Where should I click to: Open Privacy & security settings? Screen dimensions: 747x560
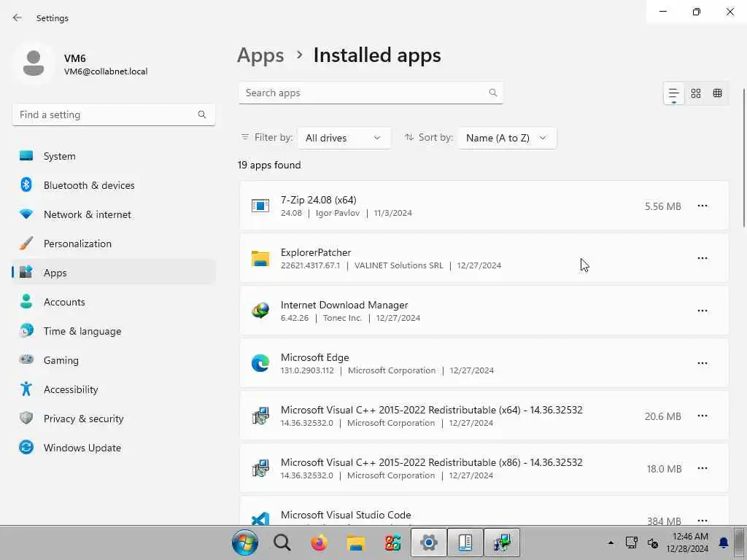click(x=114, y=419)
